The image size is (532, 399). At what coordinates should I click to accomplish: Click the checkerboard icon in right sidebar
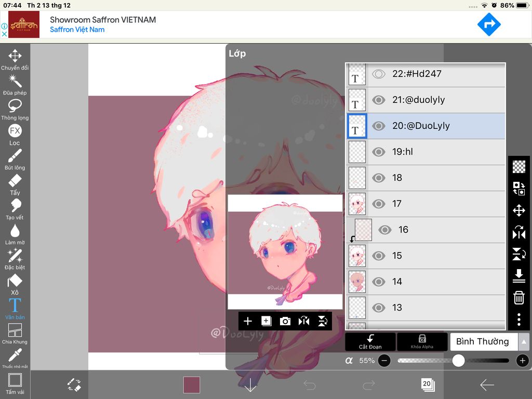519,167
